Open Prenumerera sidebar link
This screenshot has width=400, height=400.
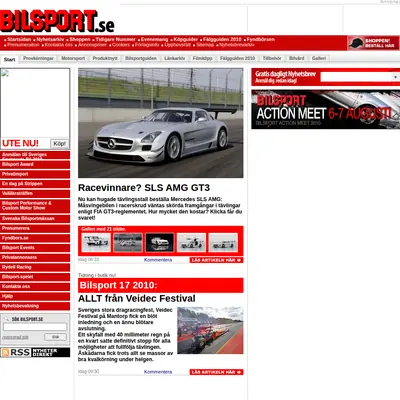point(35,228)
